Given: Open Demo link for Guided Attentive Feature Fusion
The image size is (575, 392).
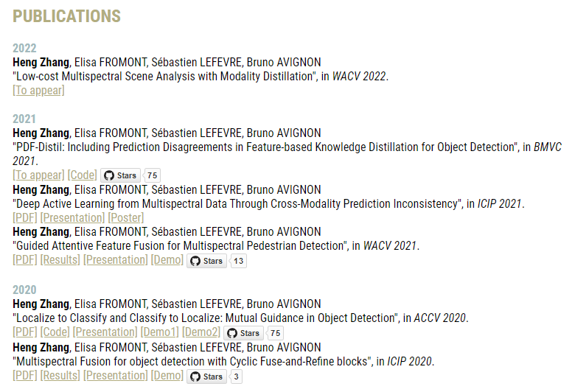Looking at the screenshot, I should click(x=167, y=260).
